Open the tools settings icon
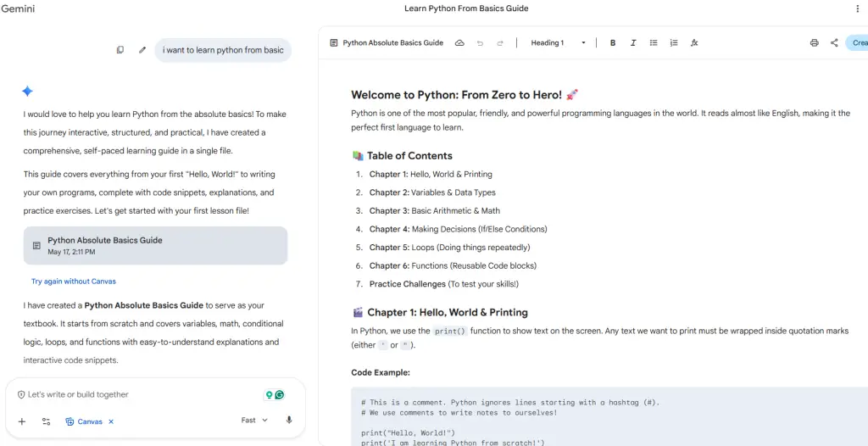Viewport: 868px width, 446px height. [x=46, y=421]
